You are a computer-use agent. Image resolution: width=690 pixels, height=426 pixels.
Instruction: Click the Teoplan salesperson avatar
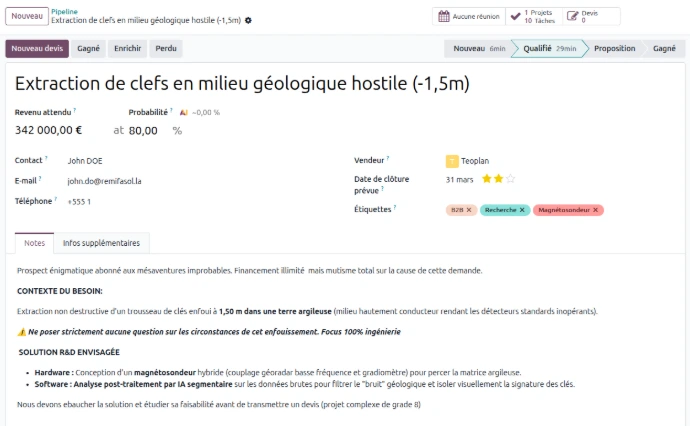[452, 160]
